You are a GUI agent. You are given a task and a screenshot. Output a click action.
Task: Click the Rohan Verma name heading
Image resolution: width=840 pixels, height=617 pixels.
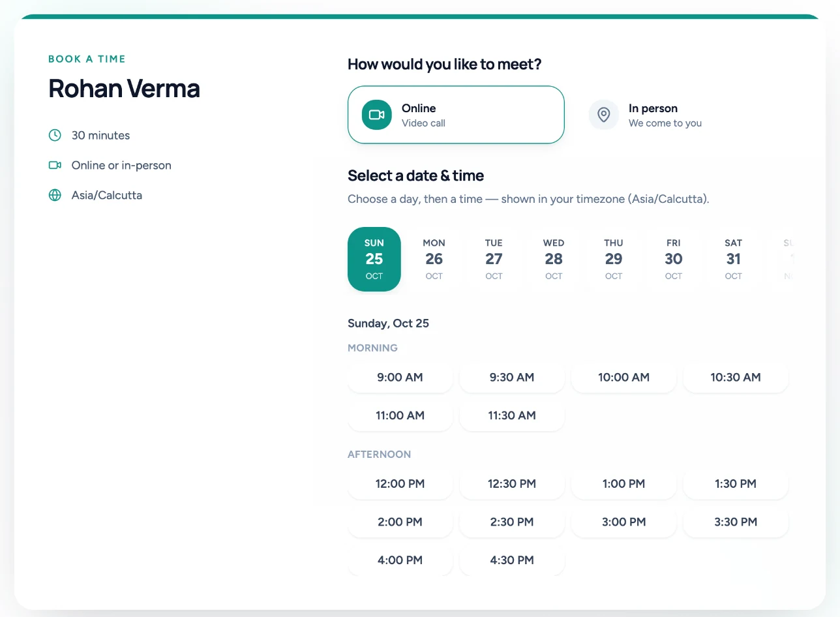(125, 89)
